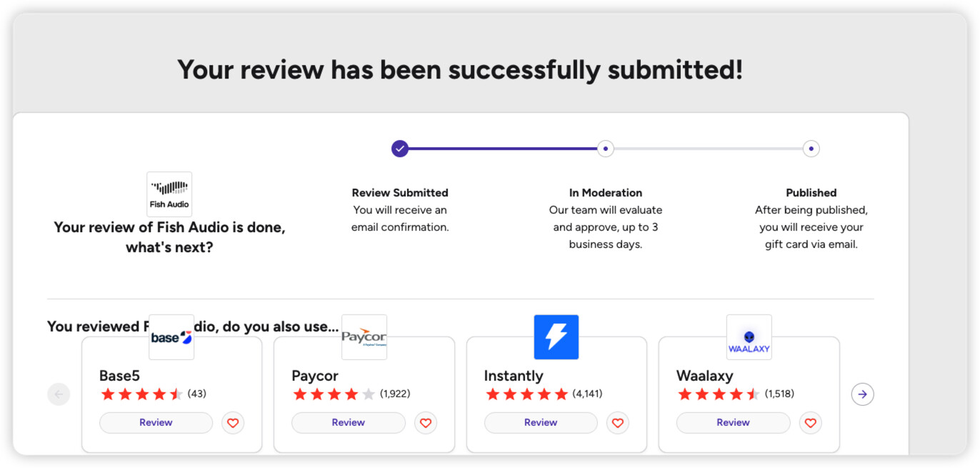The height and width of the screenshot is (468, 980).
Task: Open the Waalaxy product title
Action: click(x=704, y=376)
